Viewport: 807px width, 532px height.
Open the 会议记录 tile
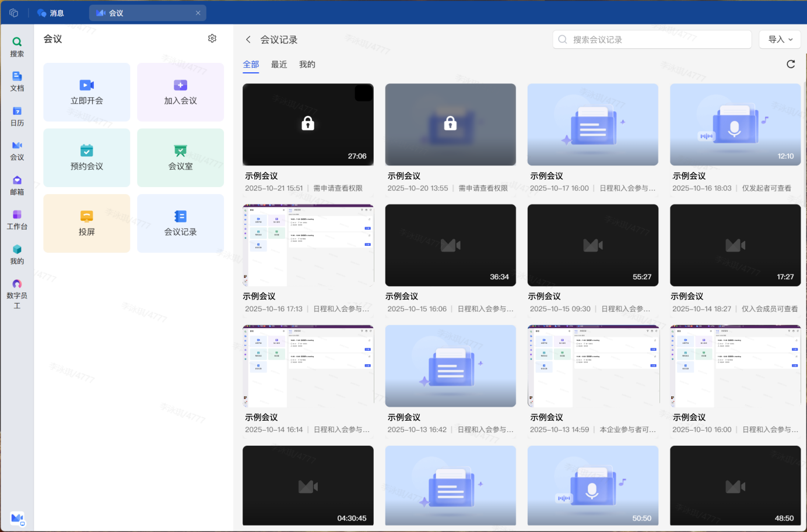(x=180, y=223)
